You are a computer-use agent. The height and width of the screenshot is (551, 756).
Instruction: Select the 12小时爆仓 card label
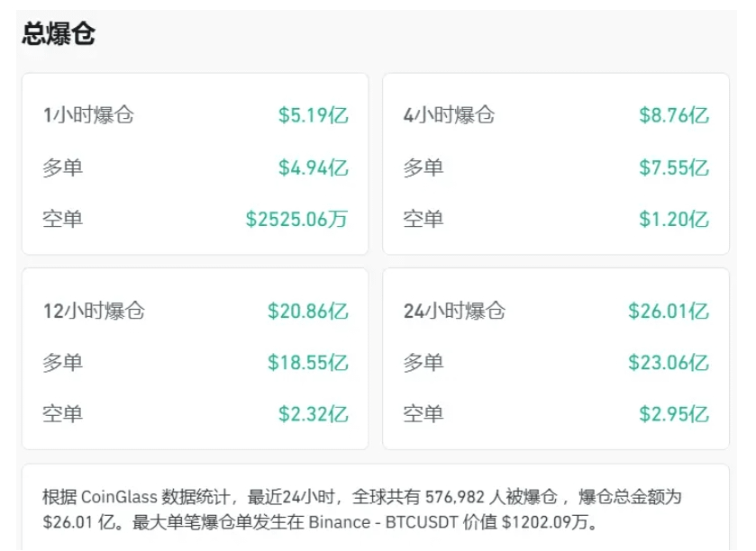click(x=93, y=312)
